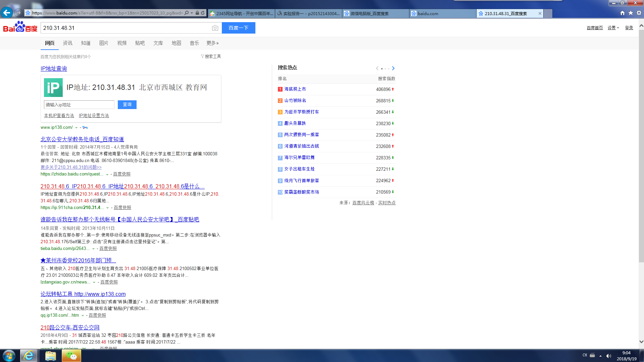Viewport: 644px width, 362px height.
Task: Select the 图片 search category
Action: coord(104,43)
